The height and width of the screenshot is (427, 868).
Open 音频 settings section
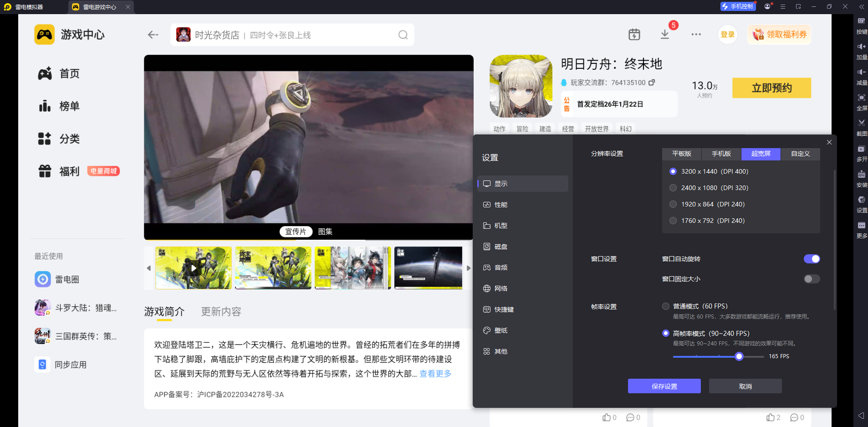point(523,268)
